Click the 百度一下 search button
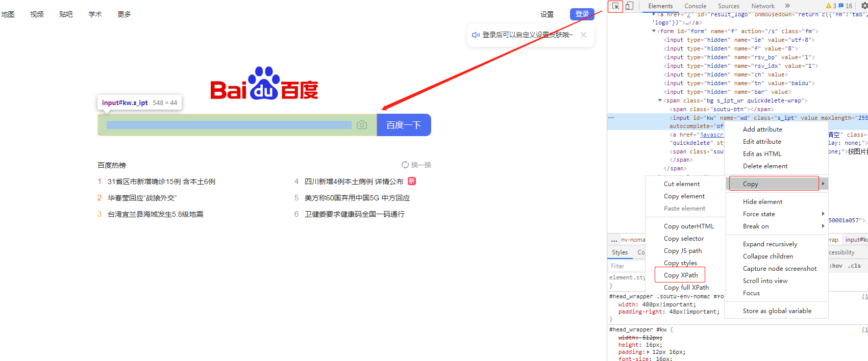Screen dimensions: 868x361 (x=404, y=125)
